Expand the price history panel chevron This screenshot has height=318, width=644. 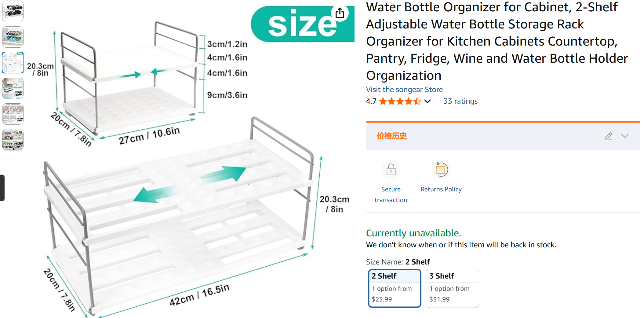tap(625, 136)
